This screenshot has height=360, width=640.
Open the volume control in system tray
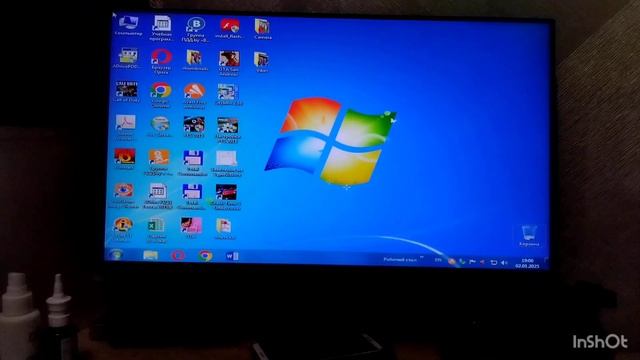504,262
